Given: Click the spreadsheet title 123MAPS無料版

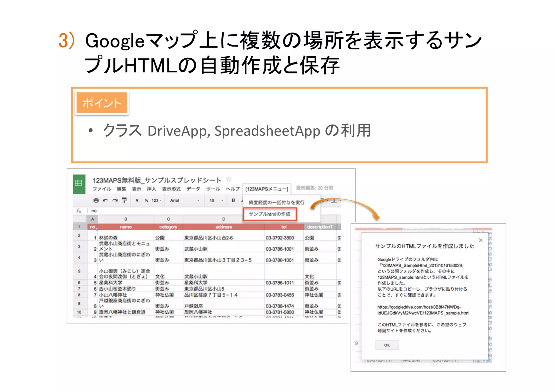Looking at the screenshot, I should click(157, 180).
